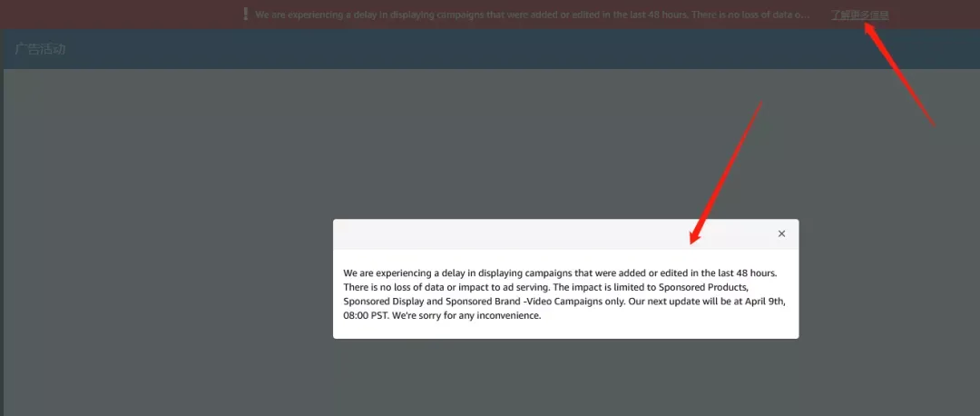Select the 广告活动 page heading
This screenshot has width=980, height=416.
(x=40, y=49)
